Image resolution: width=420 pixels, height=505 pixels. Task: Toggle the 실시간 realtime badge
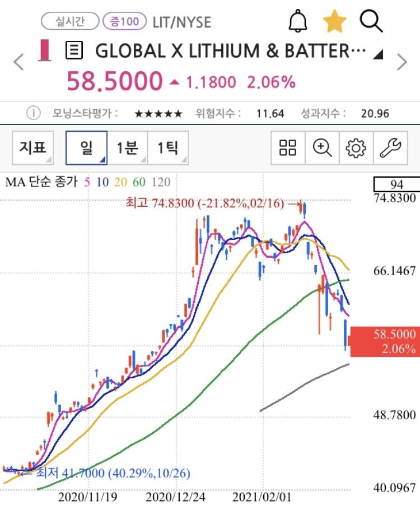70,21
